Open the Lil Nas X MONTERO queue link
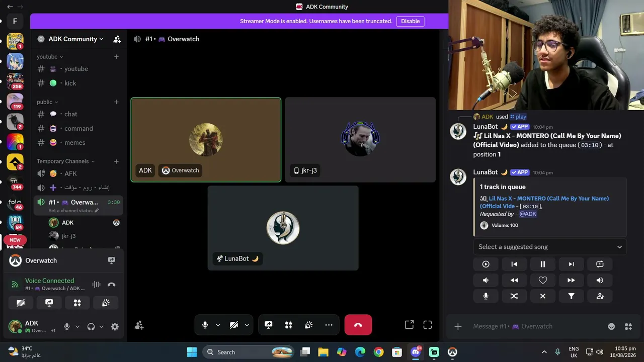This screenshot has height=362, width=644. pos(544,202)
